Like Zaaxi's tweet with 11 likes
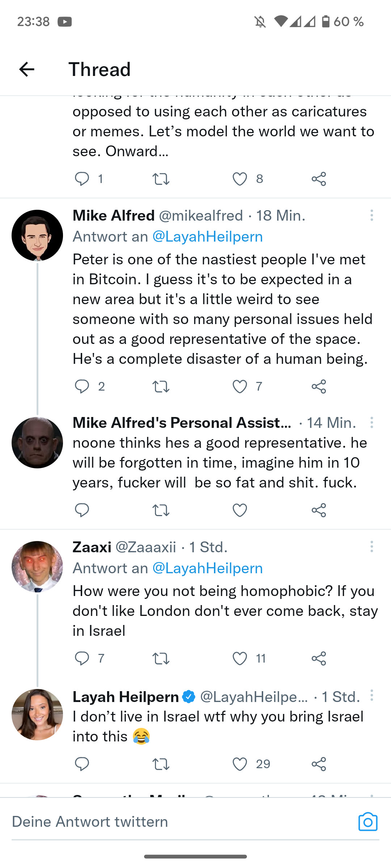 coord(240,658)
